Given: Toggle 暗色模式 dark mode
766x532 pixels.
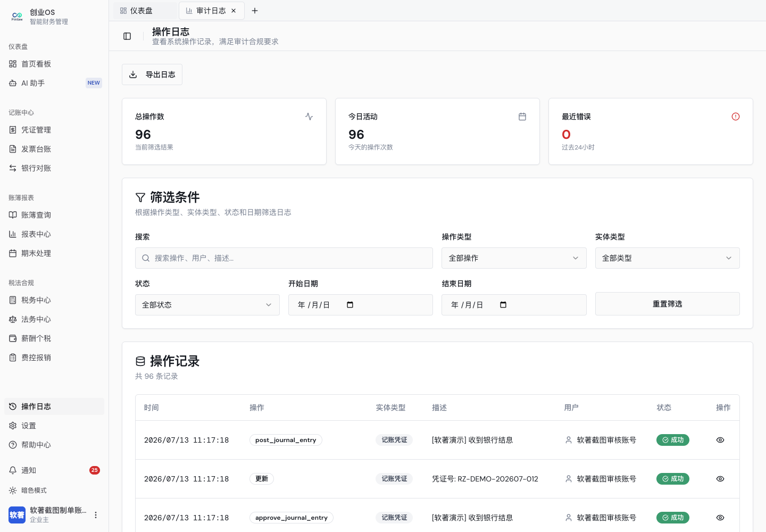Looking at the screenshot, I should [x=54, y=491].
